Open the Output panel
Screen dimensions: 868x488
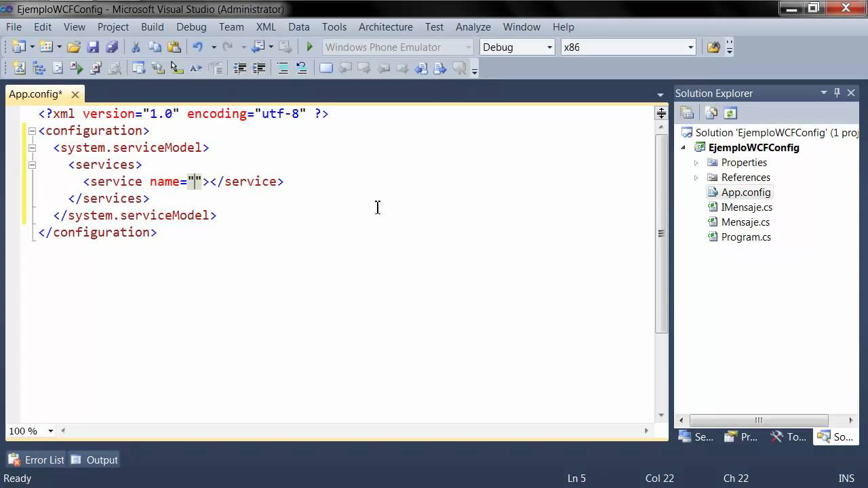pos(94,460)
